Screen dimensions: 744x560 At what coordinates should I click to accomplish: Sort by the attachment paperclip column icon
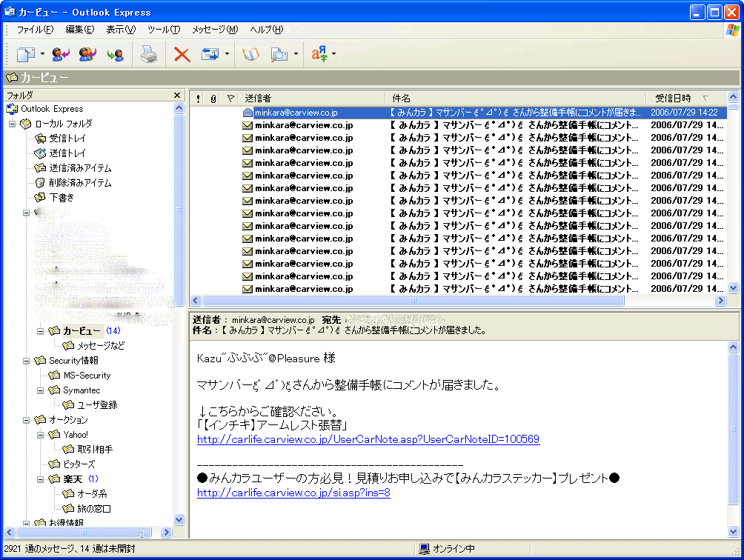click(213, 99)
